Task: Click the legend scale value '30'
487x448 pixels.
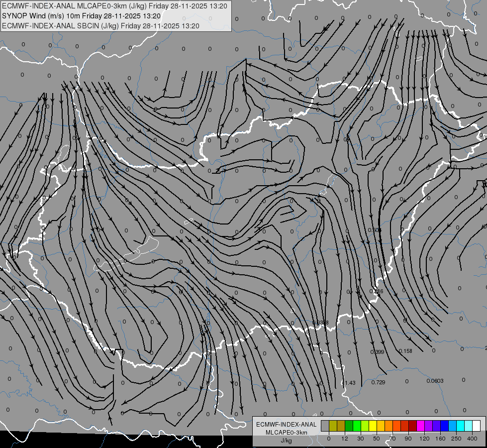Action: click(361, 439)
